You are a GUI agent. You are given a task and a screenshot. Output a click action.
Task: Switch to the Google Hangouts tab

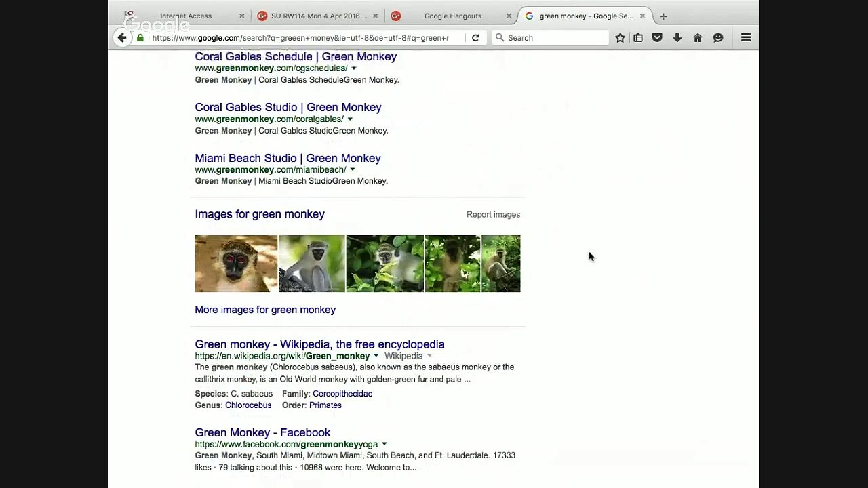coord(451,16)
